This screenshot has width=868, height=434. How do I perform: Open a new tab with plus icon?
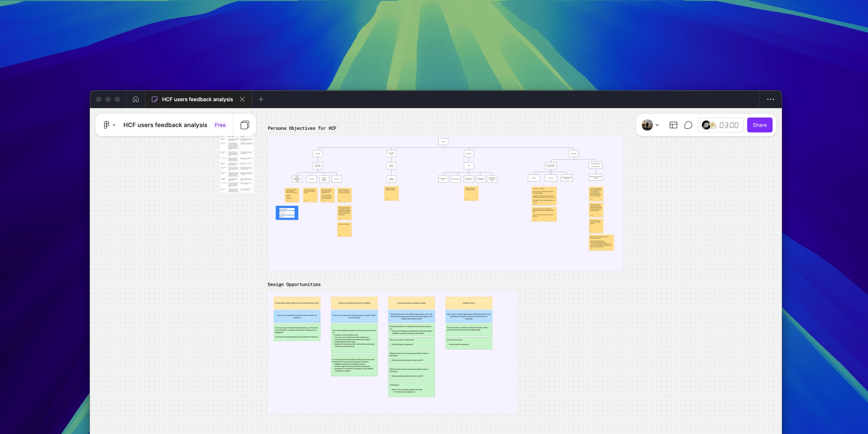tap(261, 99)
